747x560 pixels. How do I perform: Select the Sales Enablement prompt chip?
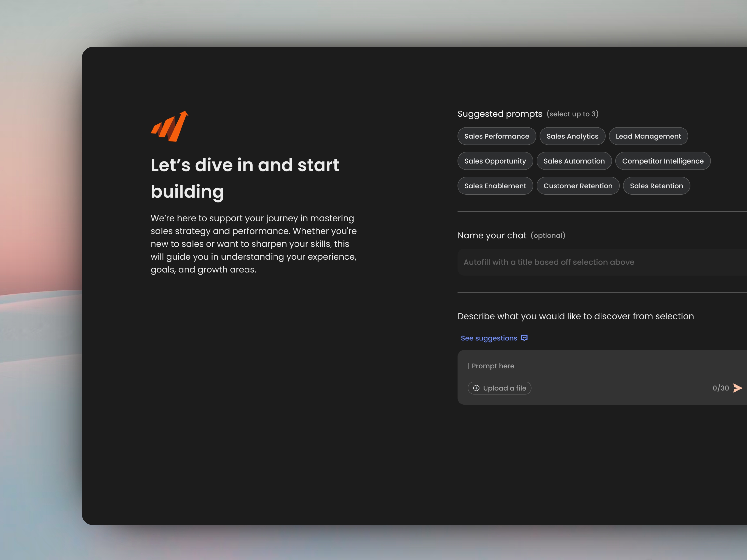pos(495,186)
